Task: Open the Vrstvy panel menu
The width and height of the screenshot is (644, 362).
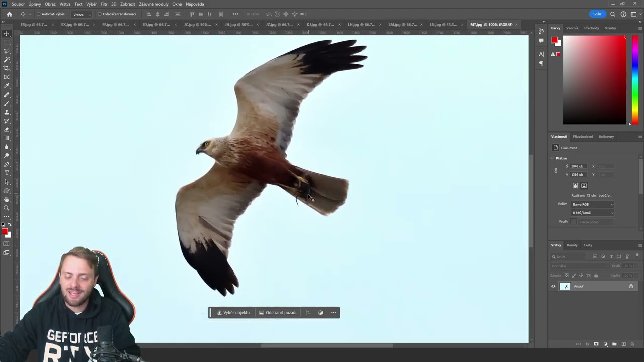Action: (640, 245)
